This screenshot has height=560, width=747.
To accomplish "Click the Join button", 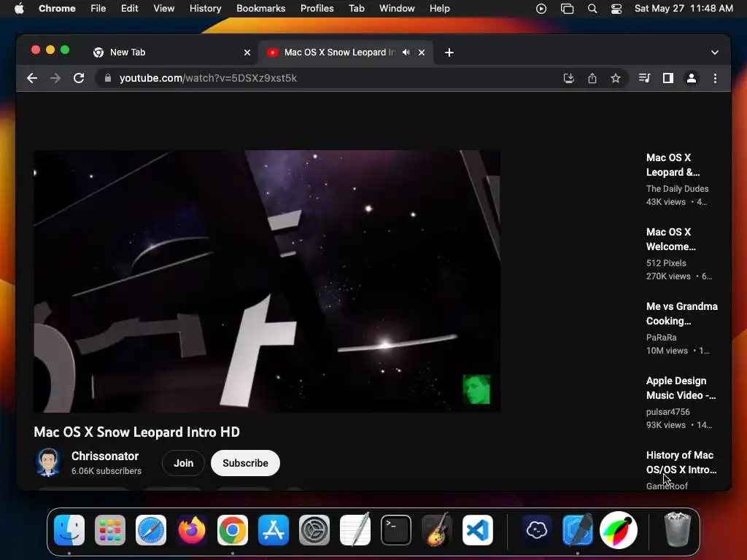I will coord(183,463).
